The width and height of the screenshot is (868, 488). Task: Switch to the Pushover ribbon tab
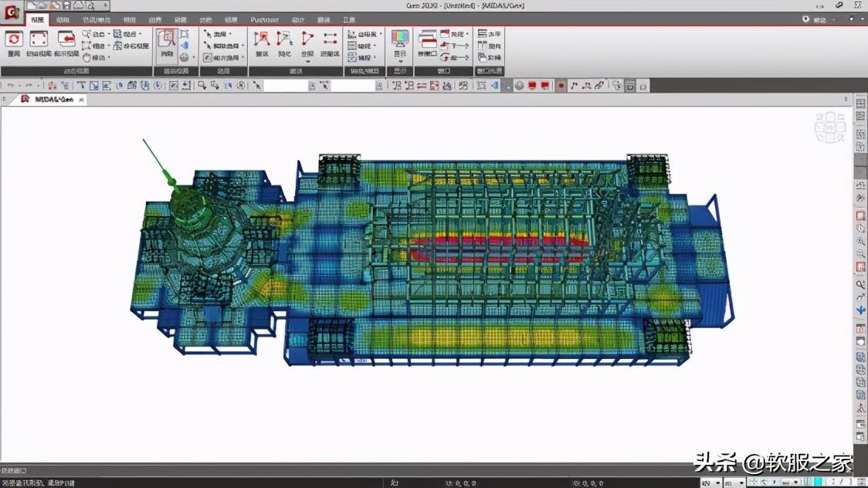point(265,20)
